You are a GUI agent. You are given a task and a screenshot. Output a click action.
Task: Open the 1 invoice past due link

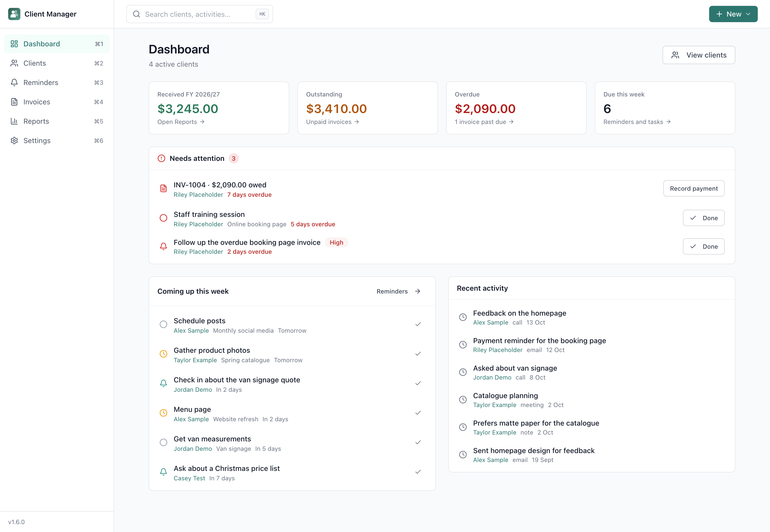484,122
